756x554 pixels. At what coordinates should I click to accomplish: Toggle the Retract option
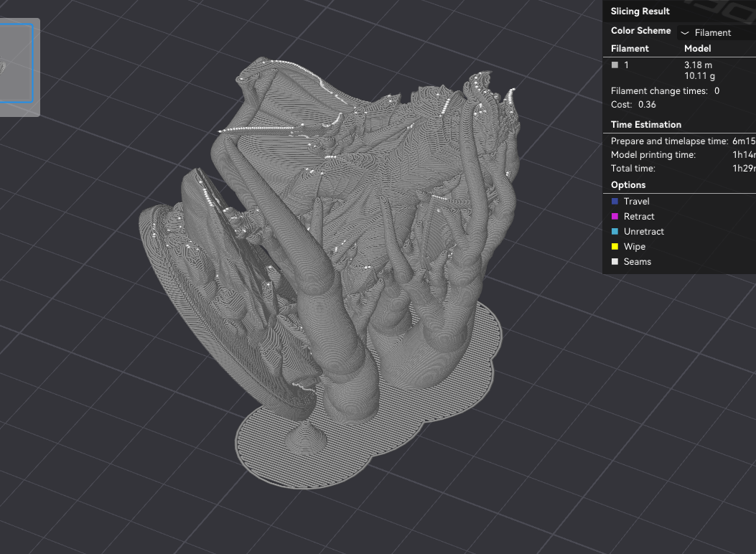click(x=639, y=216)
